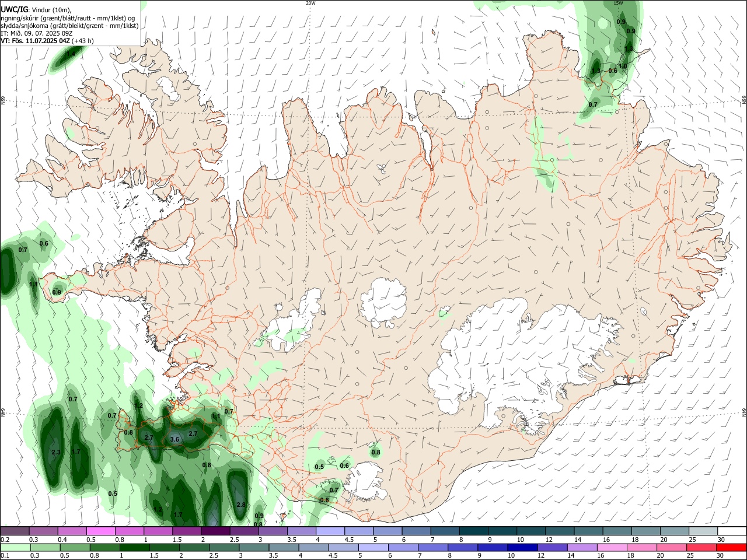747x560 pixels.
Task: Click the 1.4 precipitation value on the map
Action: [71, 54]
